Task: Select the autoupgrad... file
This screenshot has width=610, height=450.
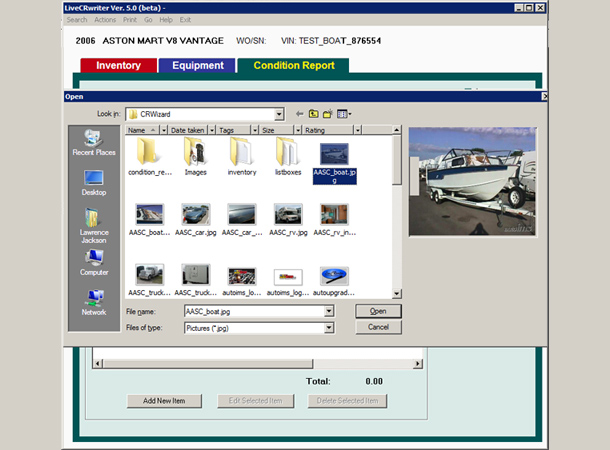Action: click(x=334, y=281)
